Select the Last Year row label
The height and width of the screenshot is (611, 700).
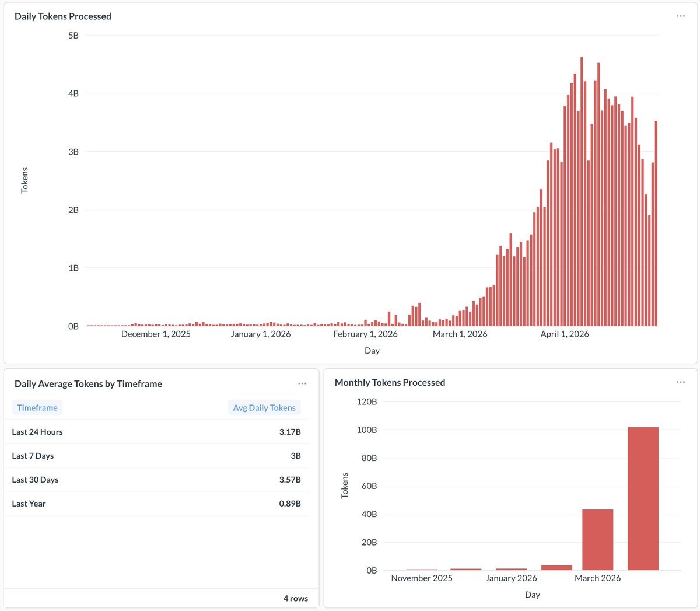[x=29, y=504]
